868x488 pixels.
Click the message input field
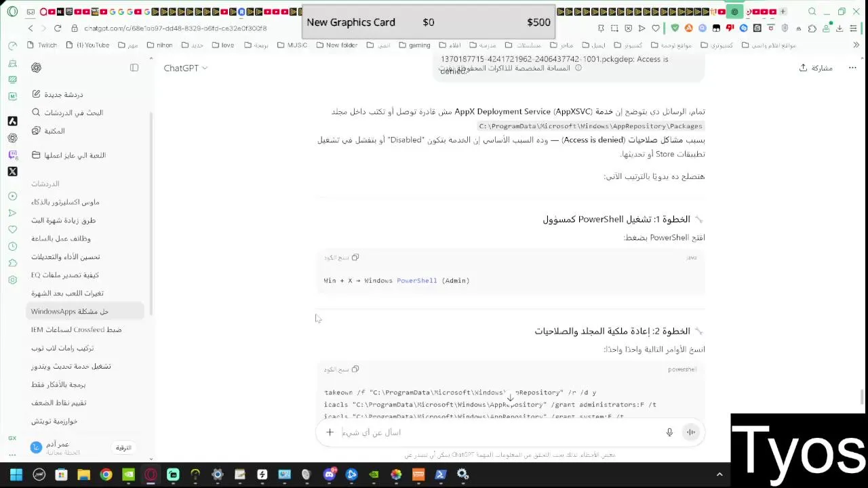tap(498, 432)
